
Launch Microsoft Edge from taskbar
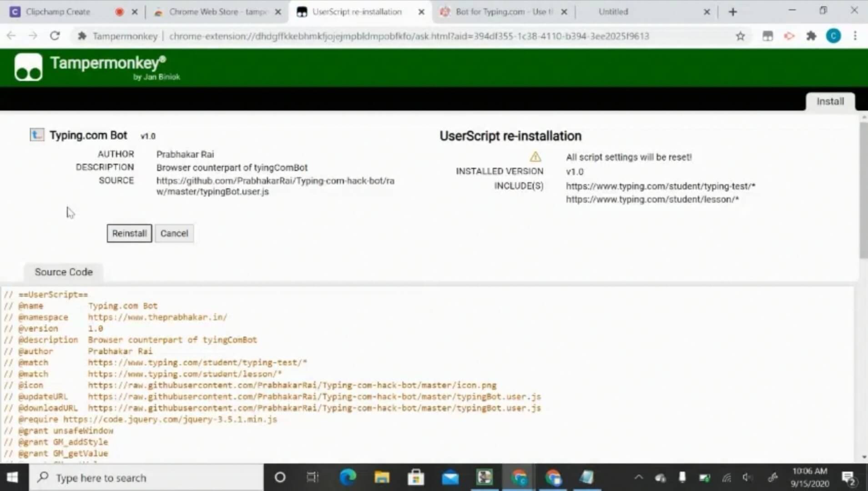(x=348, y=477)
